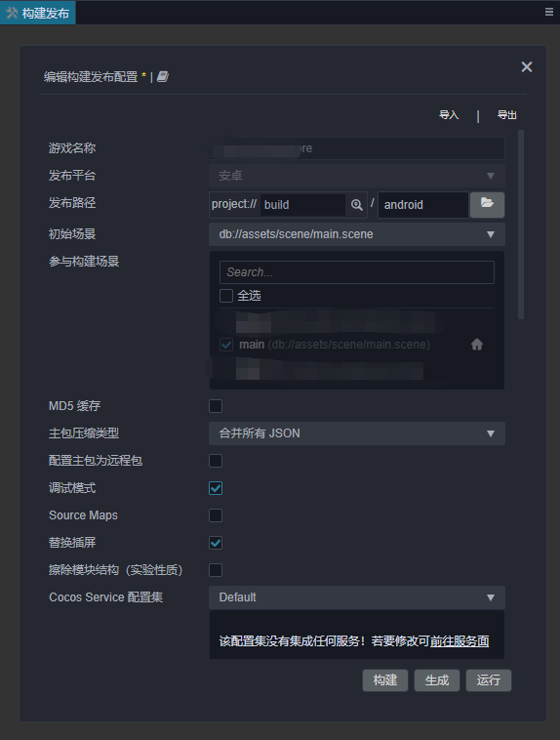Expand the 初始场景 scene dropdown
This screenshot has height=740, width=560.
357,234
